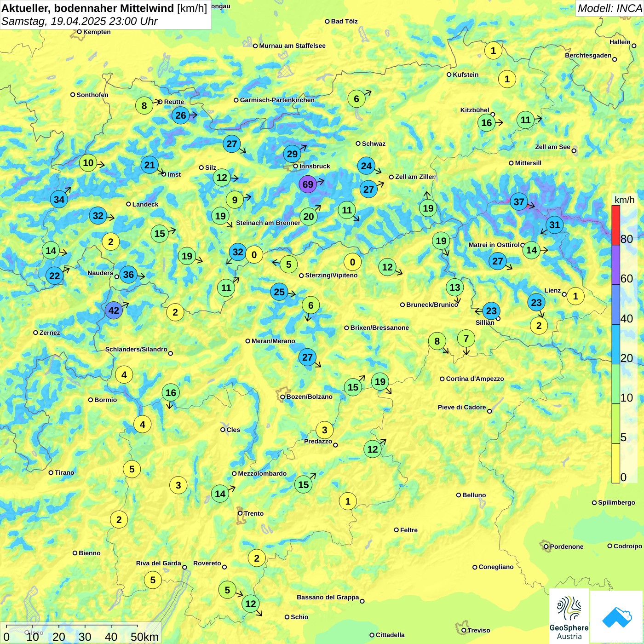Image resolution: width=644 pixels, height=644 pixels.
Task: Select the 21 marker near Imst
Action: 149,165
